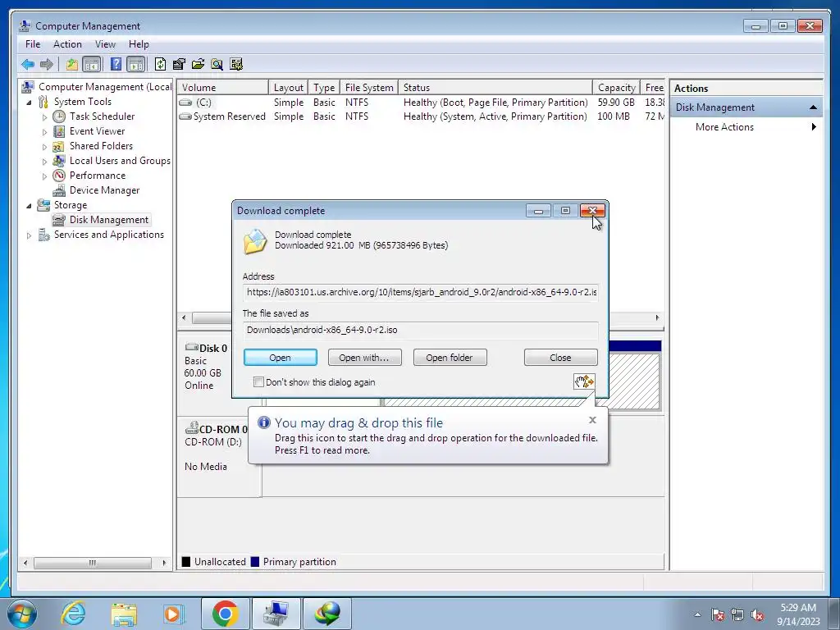Toggle the Show/Hide Console Tree icon
Viewport: 840px width, 630px height.
point(92,64)
